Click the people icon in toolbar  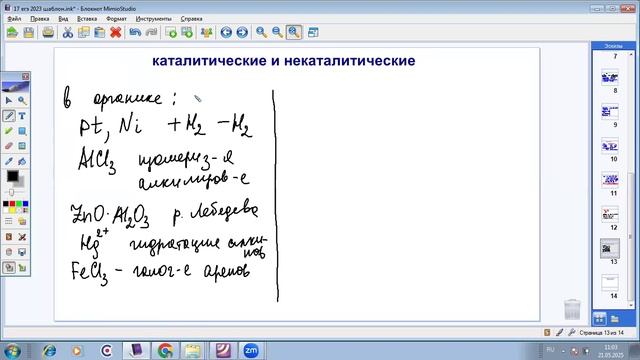207,32
